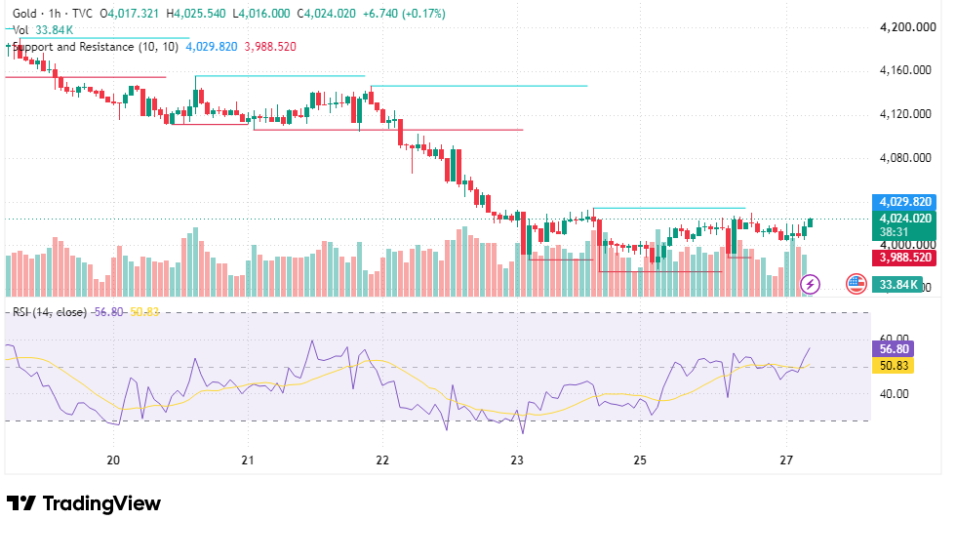The width and height of the screenshot is (956, 560).
Task: Click the blue 4,029.820 resistance price label
Action: tap(905, 202)
